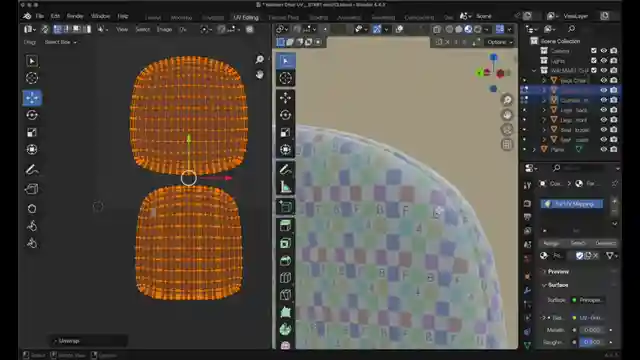Adjust the Roughness value slider

point(592,342)
